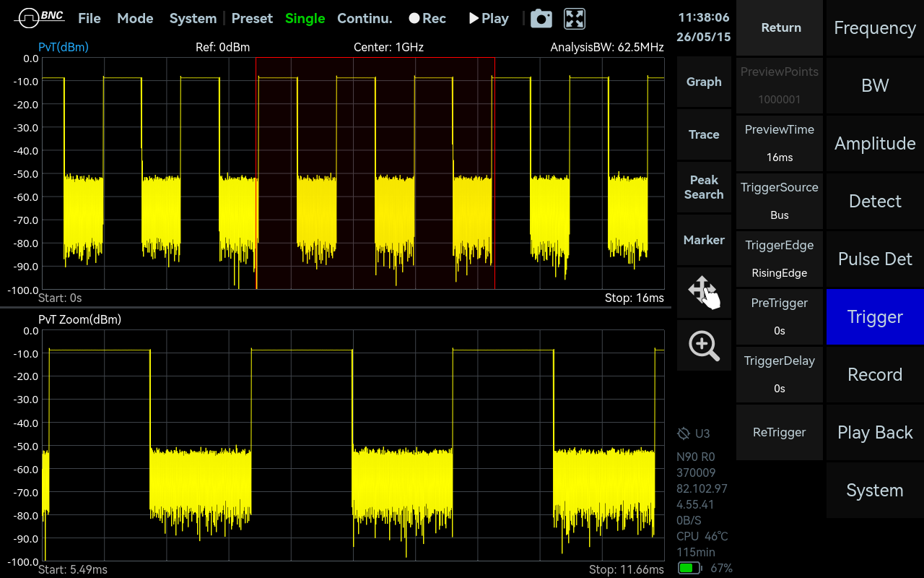Open the System tab in right column
The height and width of the screenshot is (578, 924).
coord(875,490)
